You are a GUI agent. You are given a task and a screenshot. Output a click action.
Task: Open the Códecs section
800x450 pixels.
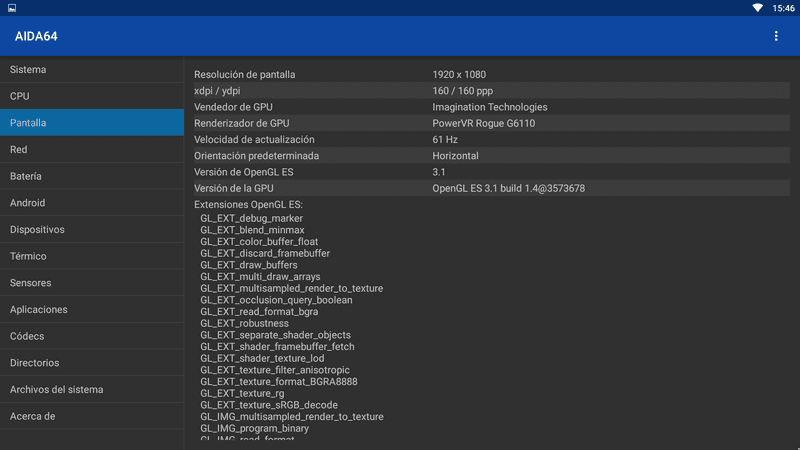tap(92, 336)
